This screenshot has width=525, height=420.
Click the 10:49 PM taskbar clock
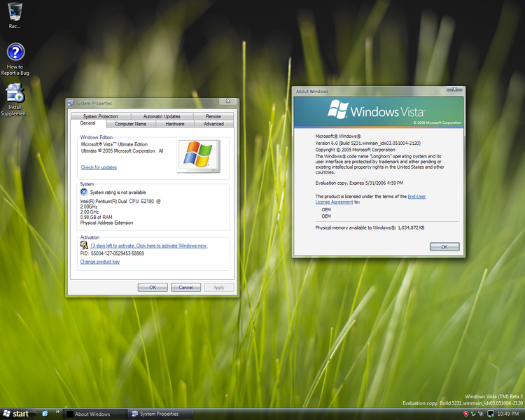tap(508, 414)
